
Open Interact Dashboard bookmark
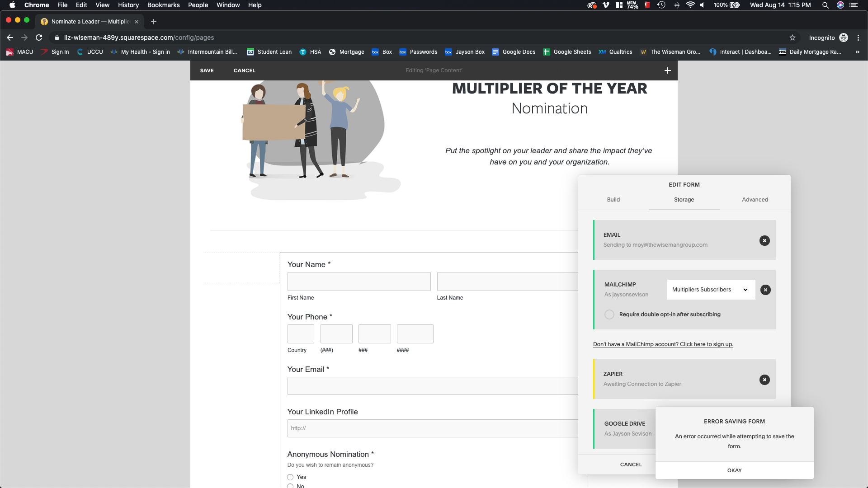tap(740, 52)
